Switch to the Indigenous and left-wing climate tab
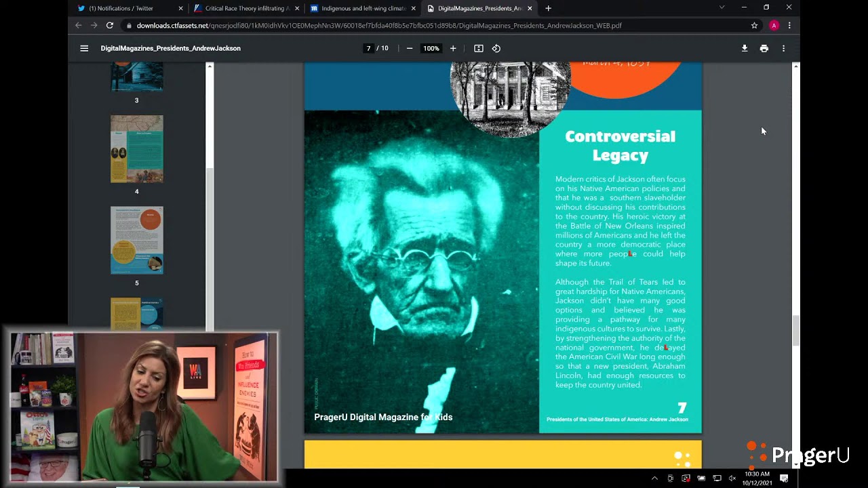 363,8
